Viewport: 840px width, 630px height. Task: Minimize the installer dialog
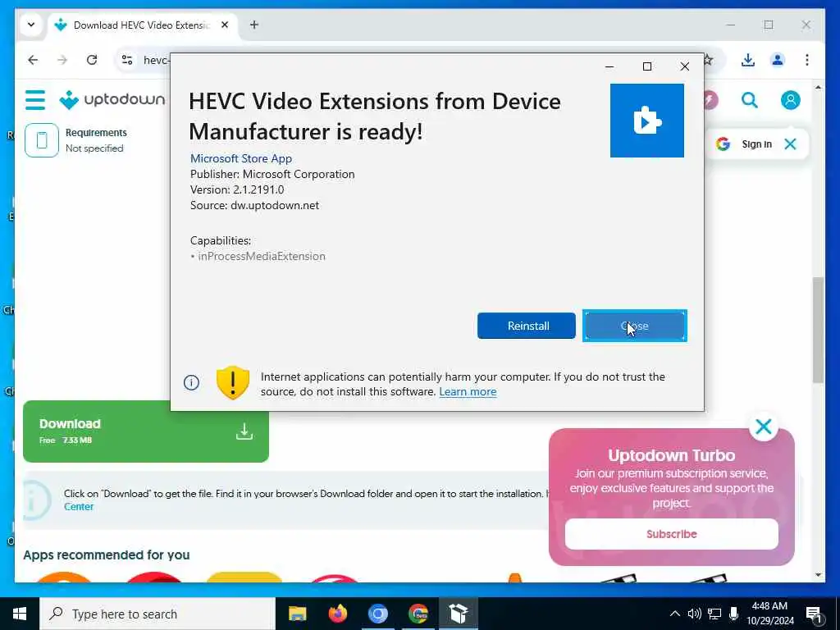609,66
